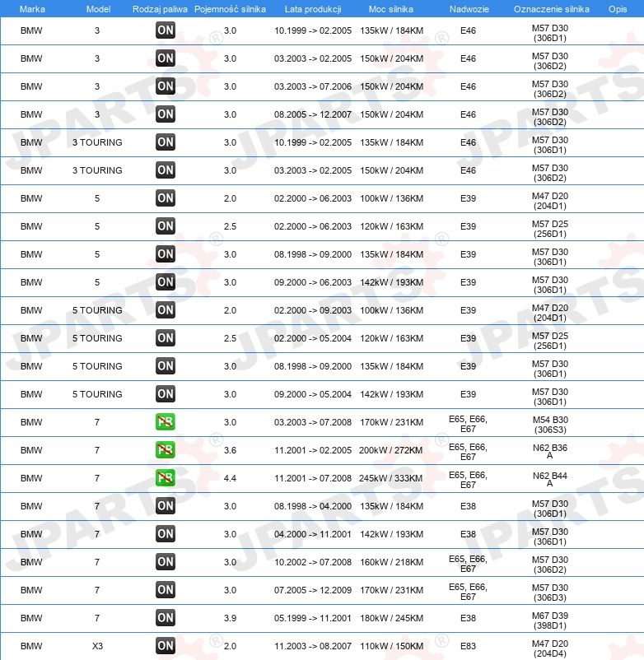Select the '08.2005 -> 12.2007' production years
The width and height of the screenshot is (644, 660).
coord(312,114)
